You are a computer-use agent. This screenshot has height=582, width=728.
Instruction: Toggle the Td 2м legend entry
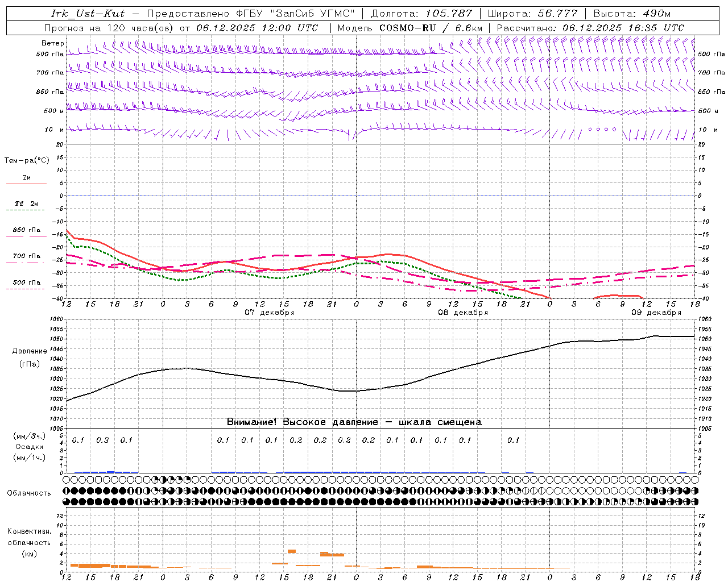pos(26,203)
